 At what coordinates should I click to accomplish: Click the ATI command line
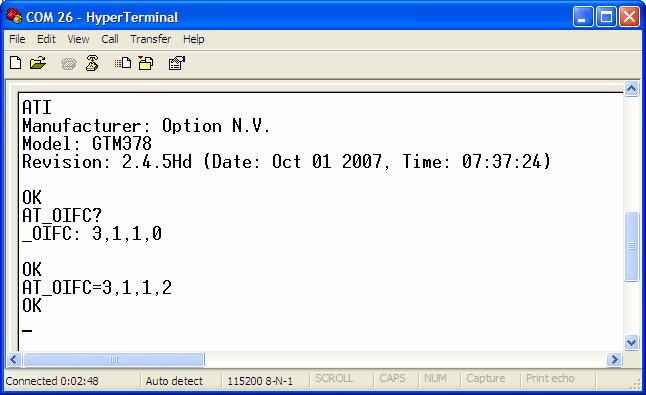point(37,108)
